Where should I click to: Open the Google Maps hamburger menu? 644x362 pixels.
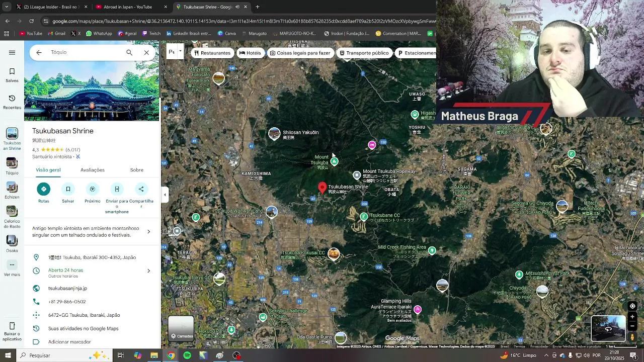point(12,52)
